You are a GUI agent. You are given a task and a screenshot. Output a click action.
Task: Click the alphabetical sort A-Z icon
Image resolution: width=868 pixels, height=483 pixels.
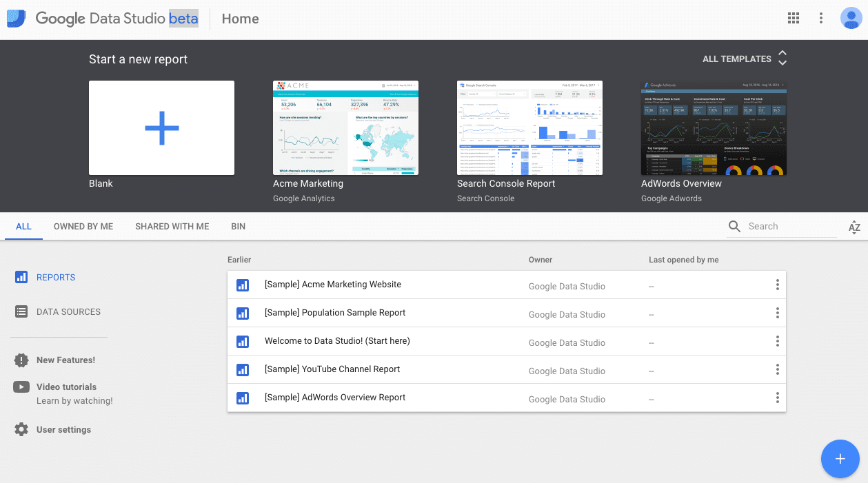[x=854, y=227]
